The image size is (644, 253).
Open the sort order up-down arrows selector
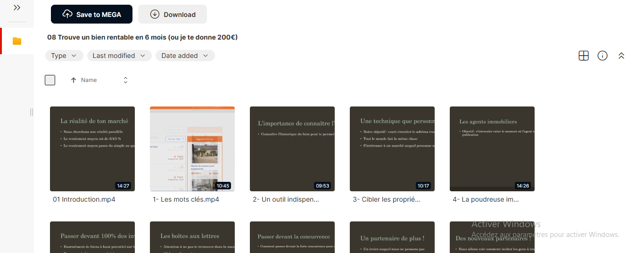tap(125, 80)
